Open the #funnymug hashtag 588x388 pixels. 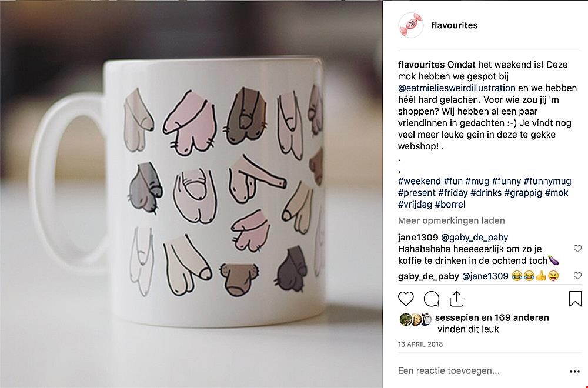tap(547, 181)
